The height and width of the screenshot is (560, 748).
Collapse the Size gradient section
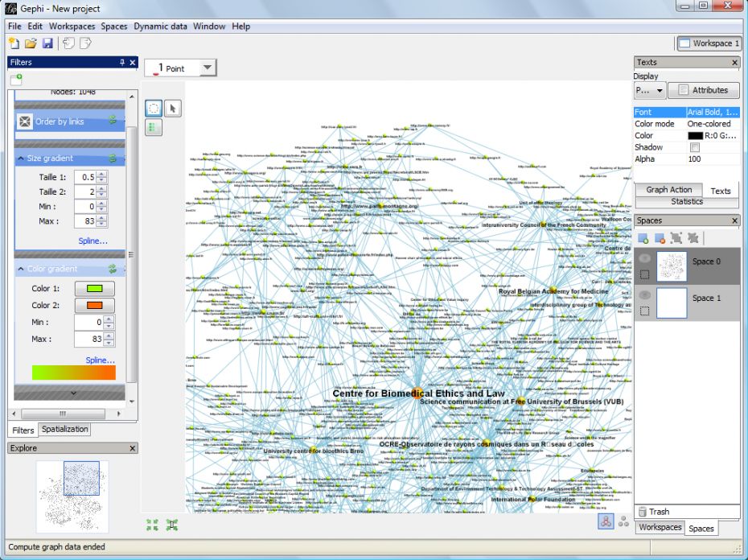pyautogui.click(x=22, y=159)
